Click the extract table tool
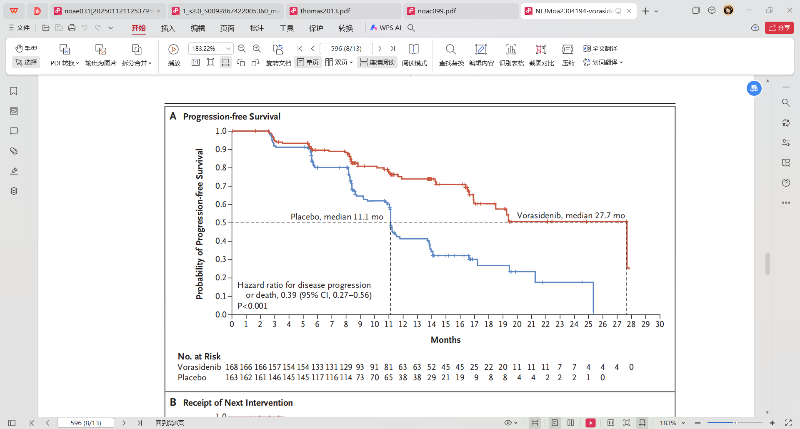This screenshot has width=800, height=429. 511,55
